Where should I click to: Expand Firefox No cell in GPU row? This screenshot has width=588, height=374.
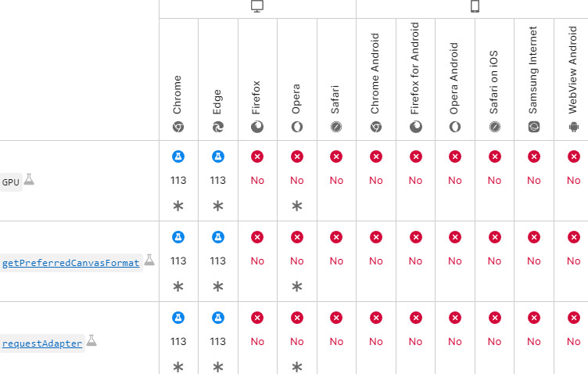257,181
